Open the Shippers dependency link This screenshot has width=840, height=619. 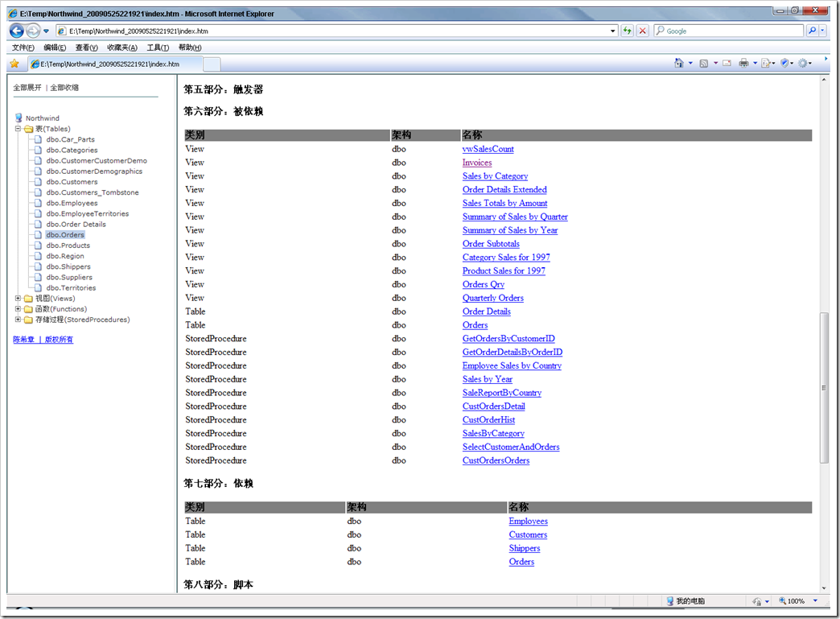pos(525,548)
